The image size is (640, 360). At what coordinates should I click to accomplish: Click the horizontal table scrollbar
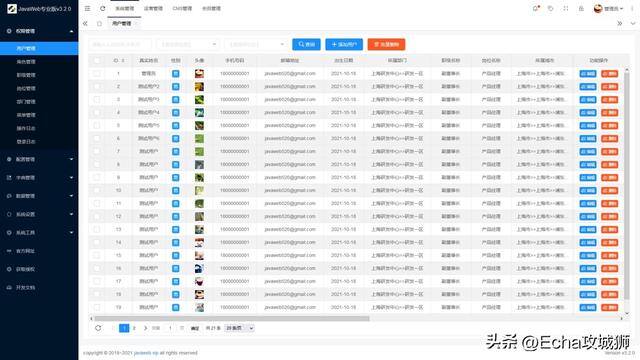pos(232,318)
